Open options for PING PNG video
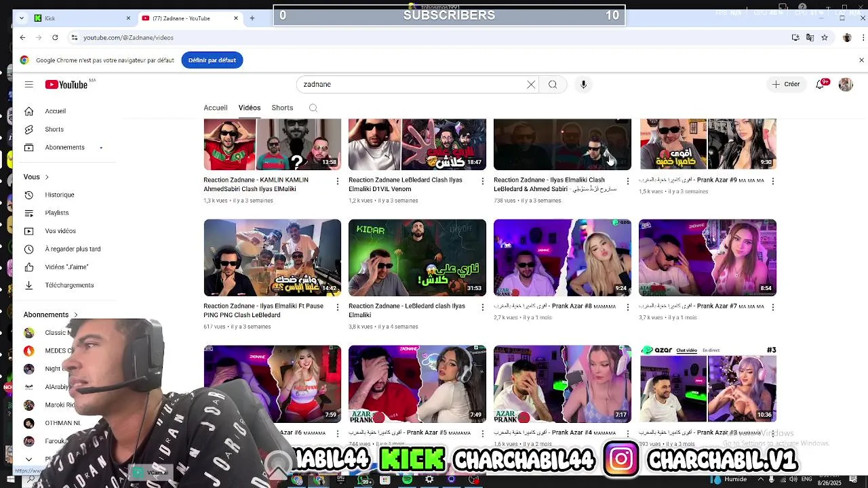Image resolution: width=868 pixels, height=488 pixels. point(338,307)
